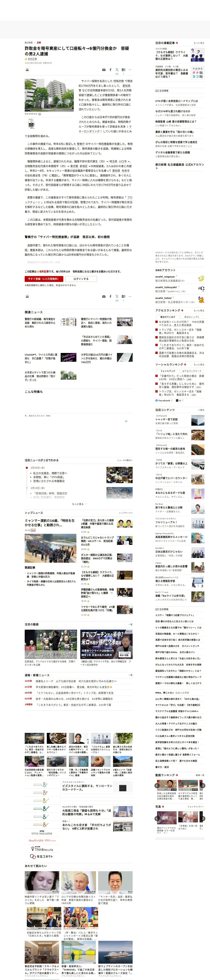Open 先生コネクト logo link

tap(42, 856)
